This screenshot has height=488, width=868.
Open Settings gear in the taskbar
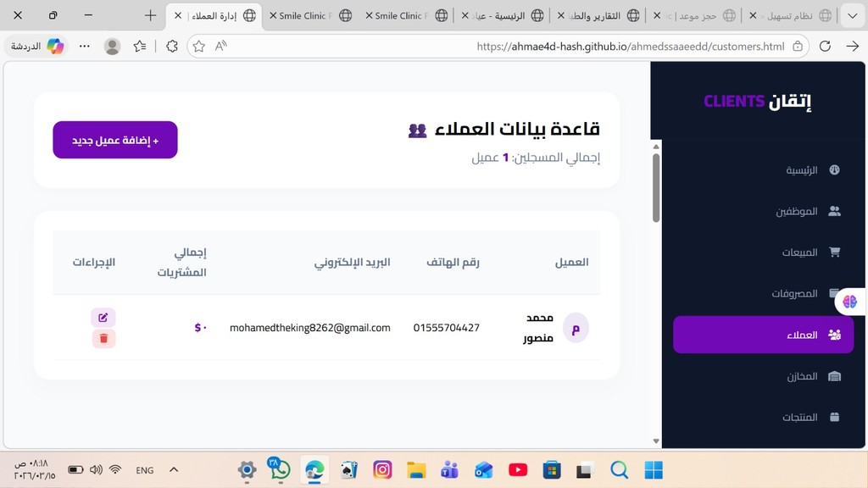point(247,469)
